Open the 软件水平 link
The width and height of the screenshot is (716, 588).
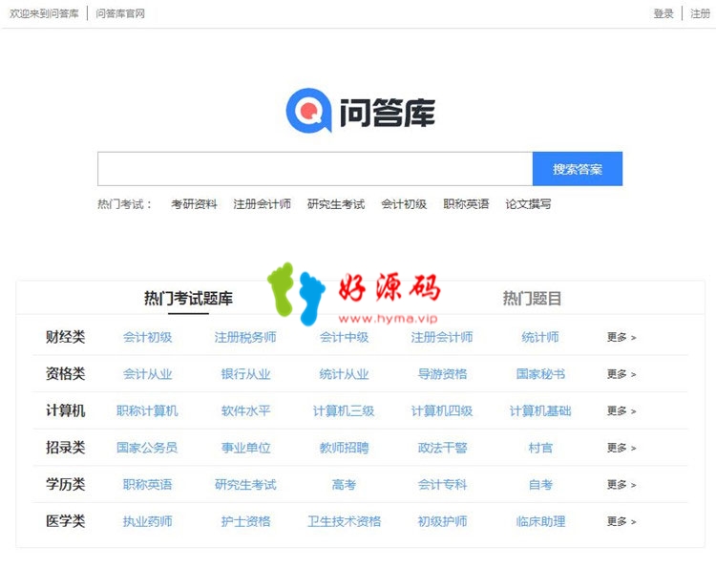(x=245, y=410)
